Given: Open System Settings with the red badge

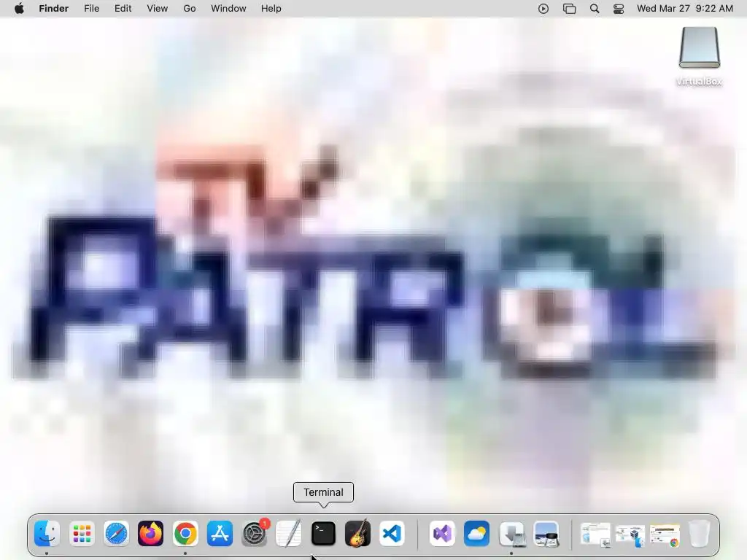Looking at the screenshot, I should pos(255,533).
